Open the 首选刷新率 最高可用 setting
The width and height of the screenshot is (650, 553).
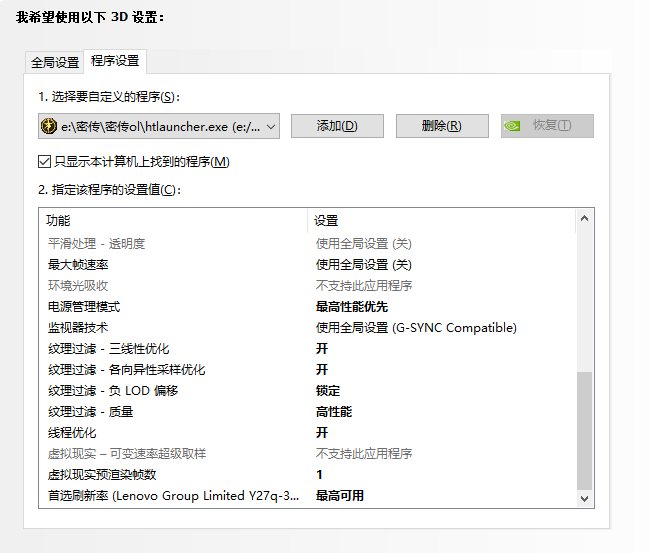340,496
